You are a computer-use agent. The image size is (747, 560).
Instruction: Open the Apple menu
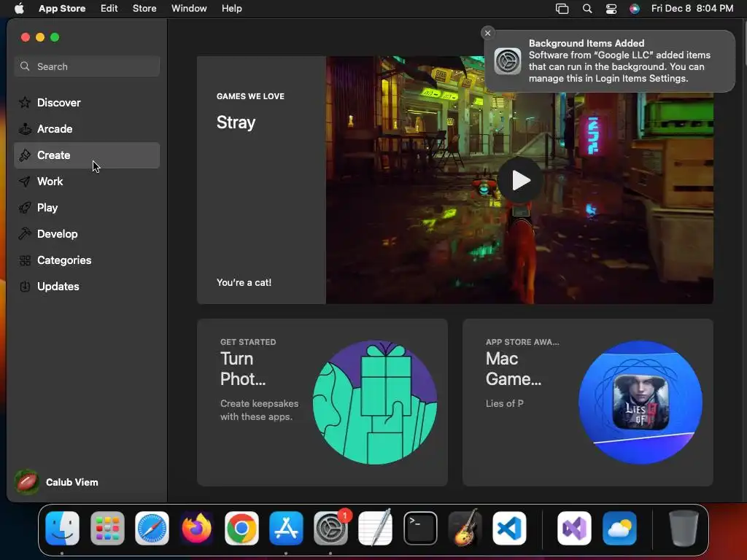[x=19, y=8]
